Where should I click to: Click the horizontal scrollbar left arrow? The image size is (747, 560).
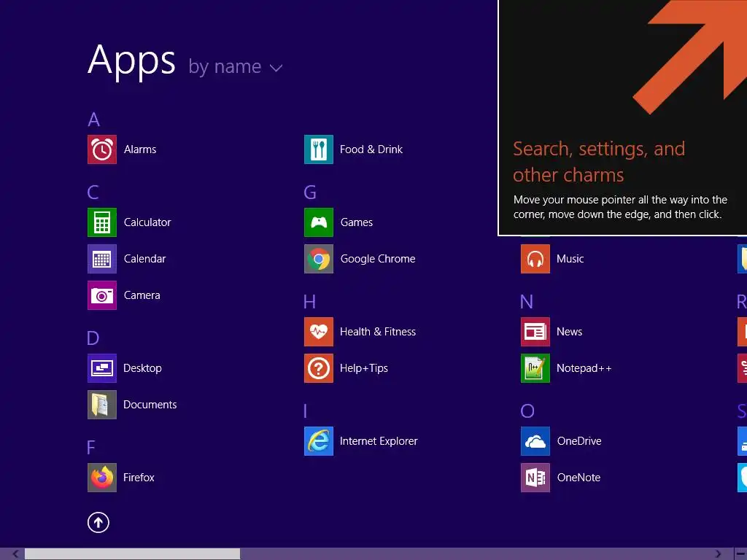[x=15, y=554]
